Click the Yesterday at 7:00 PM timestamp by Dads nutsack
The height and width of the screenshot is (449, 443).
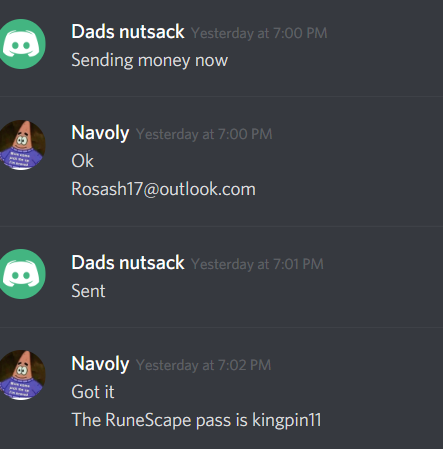coord(259,33)
